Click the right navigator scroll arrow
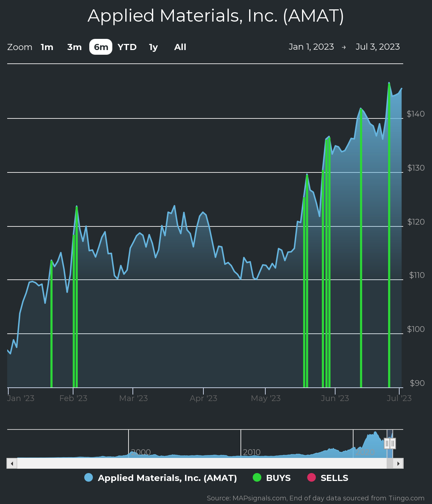The image size is (432, 504). coord(398,463)
